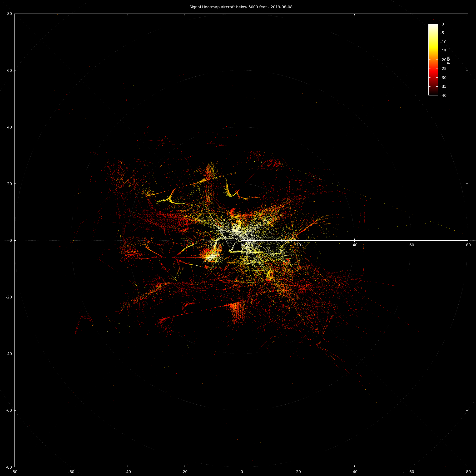
Task: Click the Signal Heatmap plot title
Action: tap(241, 7)
